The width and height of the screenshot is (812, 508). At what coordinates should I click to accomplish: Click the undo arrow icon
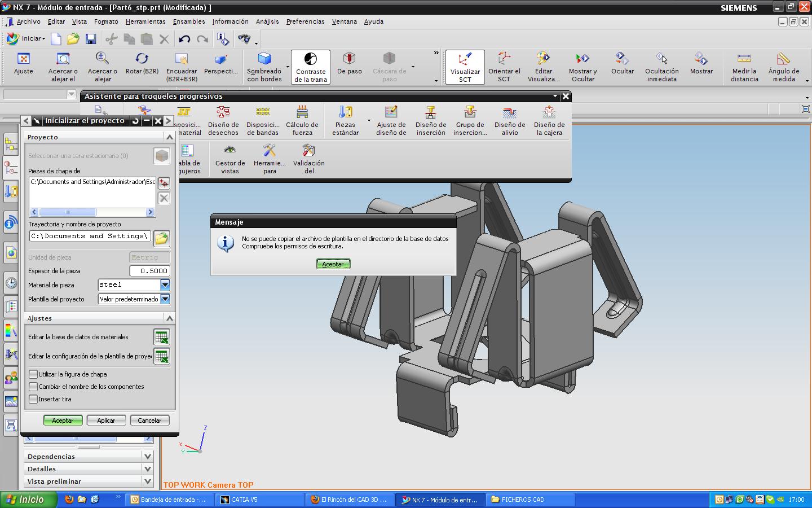(x=184, y=39)
